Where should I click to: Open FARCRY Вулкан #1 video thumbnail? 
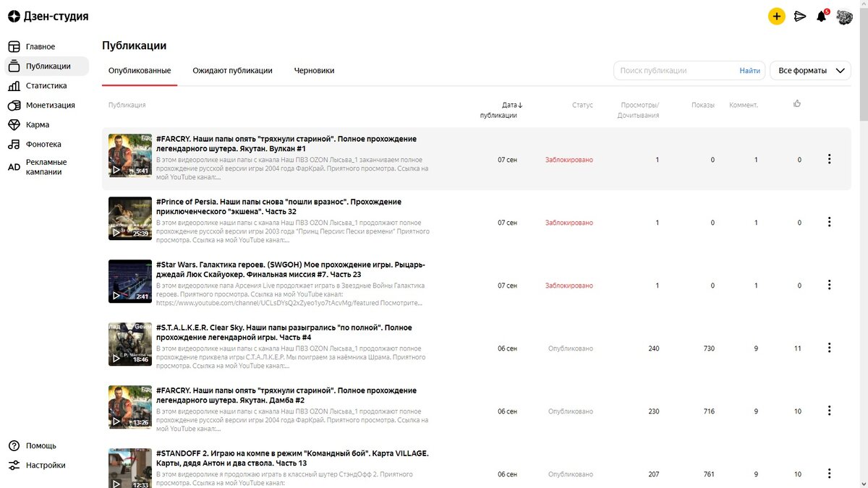[130, 155]
